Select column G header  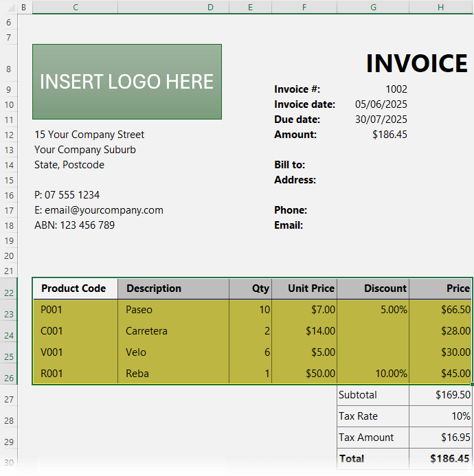point(373,8)
